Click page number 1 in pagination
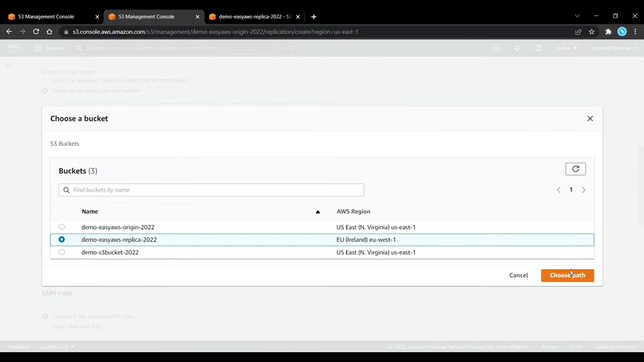 tap(571, 190)
